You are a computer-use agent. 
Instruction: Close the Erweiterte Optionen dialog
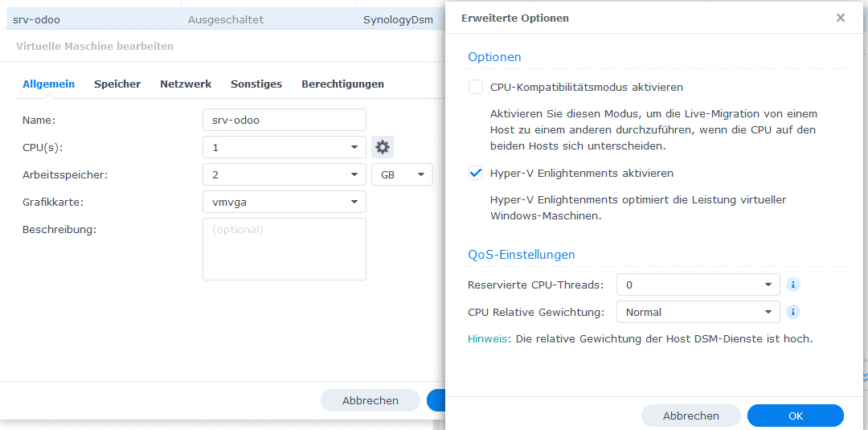click(841, 18)
